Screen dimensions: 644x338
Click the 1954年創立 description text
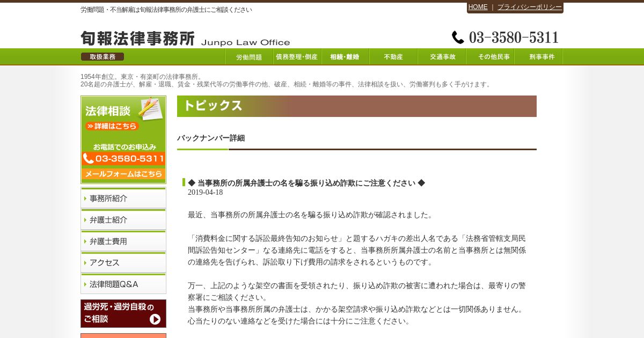(286, 80)
